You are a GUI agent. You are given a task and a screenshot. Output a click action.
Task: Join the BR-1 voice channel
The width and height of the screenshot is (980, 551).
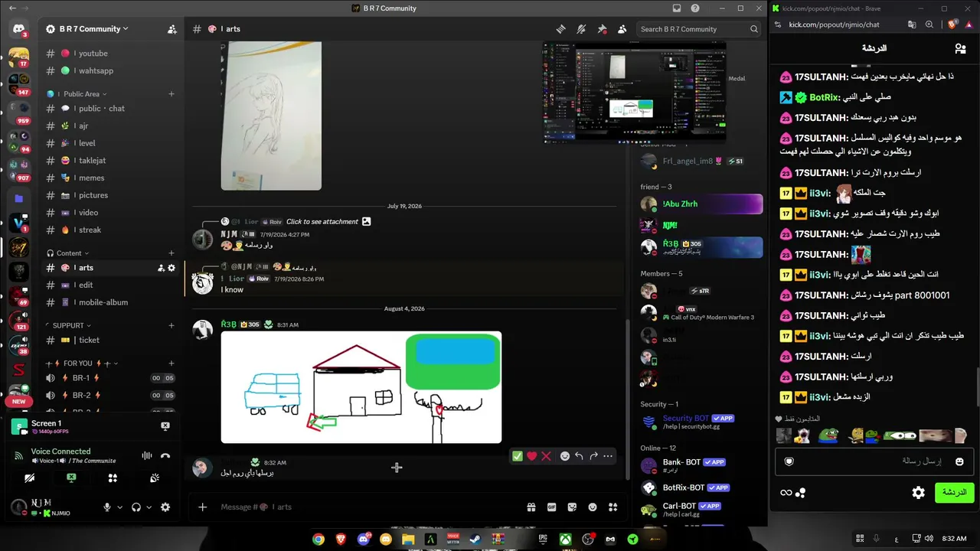pos(111,378)
